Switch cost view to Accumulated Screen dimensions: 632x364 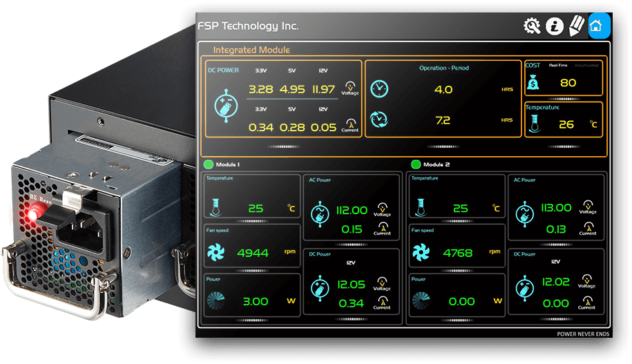(x=586, y=66)
